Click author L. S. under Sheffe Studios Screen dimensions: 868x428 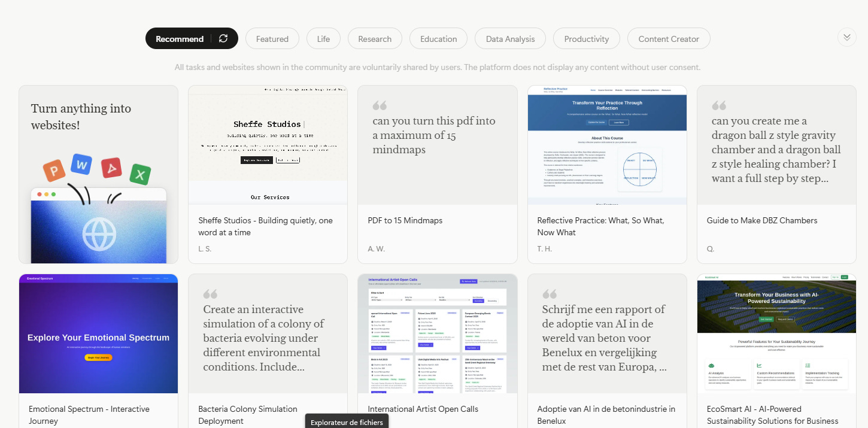pos(205,248)
